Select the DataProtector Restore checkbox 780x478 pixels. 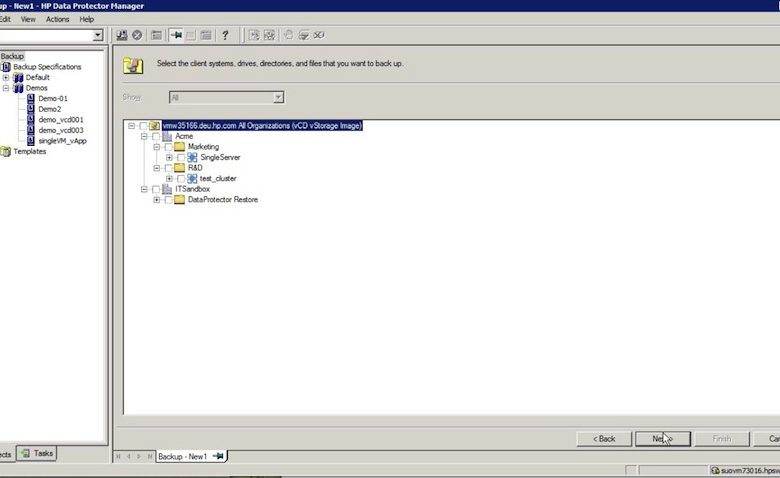pos(168,200)
